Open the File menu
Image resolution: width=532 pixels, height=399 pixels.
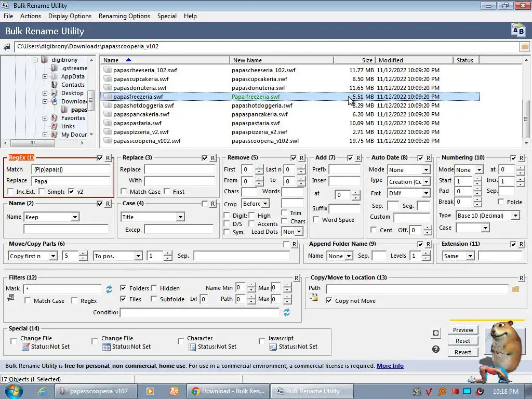tap(8, 16)
